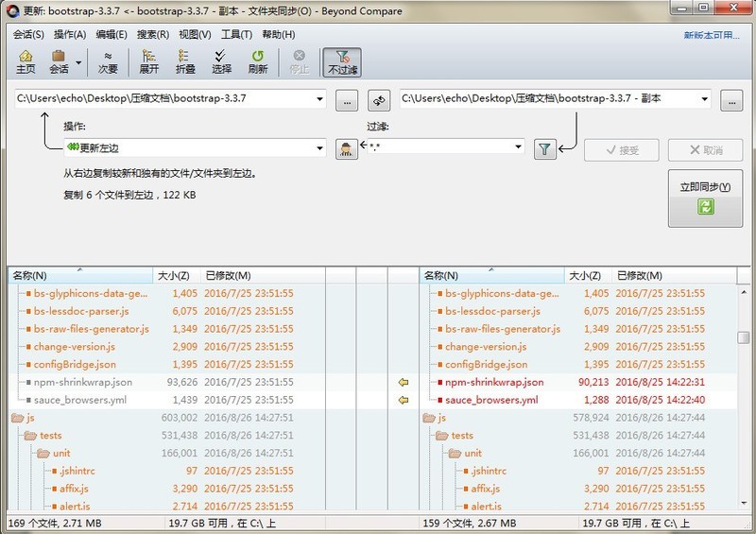Click the 立即同步 sync now button
756x534 pixels.
point(705,198)
